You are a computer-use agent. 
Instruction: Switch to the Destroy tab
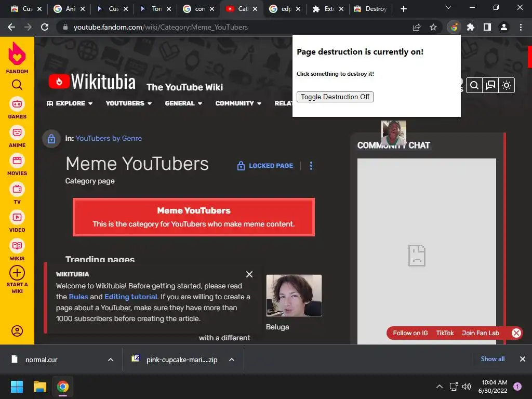tap(371, 9)
